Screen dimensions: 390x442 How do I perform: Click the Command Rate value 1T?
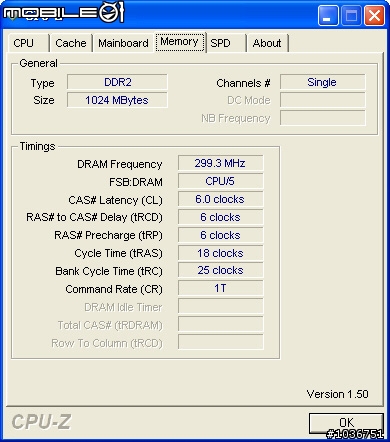[220, 288]
